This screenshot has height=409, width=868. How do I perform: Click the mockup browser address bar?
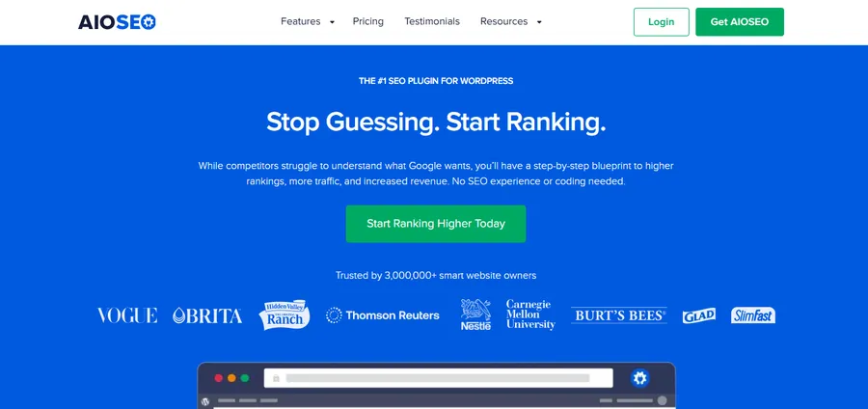(439, 378)
